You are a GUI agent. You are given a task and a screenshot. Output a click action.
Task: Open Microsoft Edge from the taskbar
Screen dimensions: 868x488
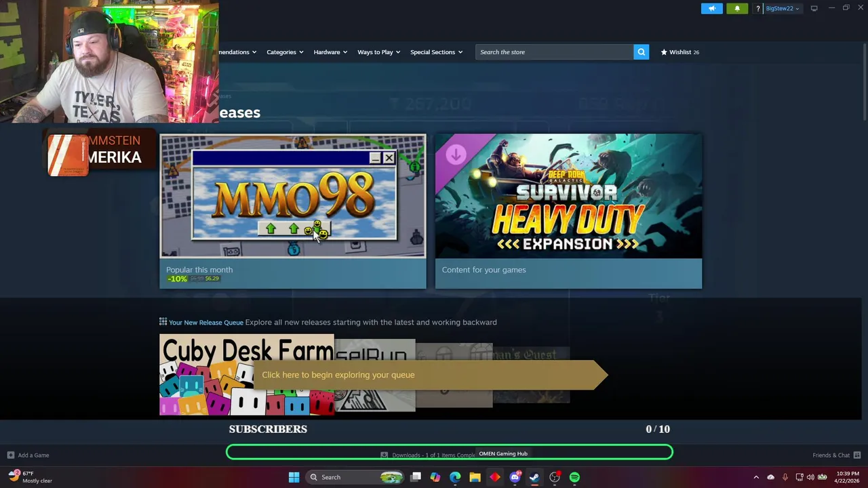point(455,477)
